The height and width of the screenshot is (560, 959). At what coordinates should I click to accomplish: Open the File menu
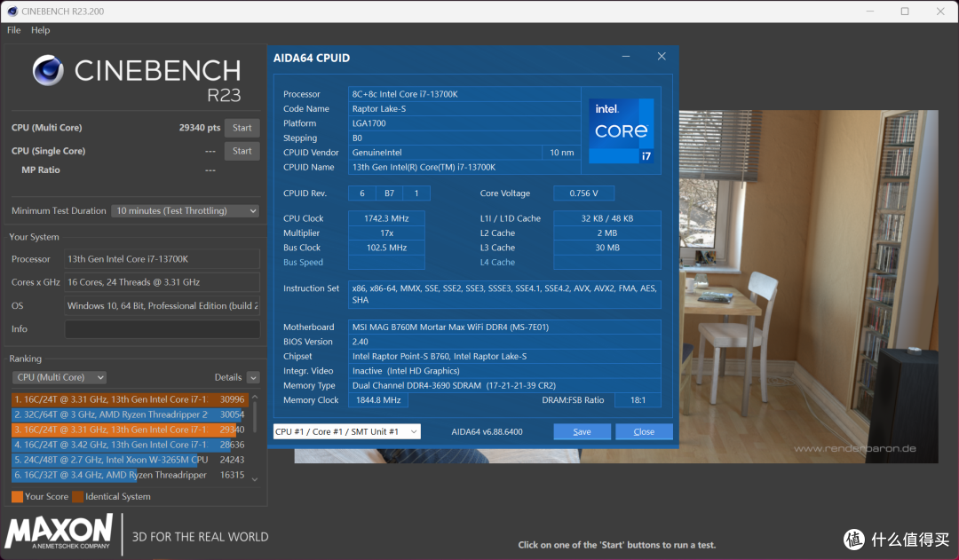coord(13,30)
